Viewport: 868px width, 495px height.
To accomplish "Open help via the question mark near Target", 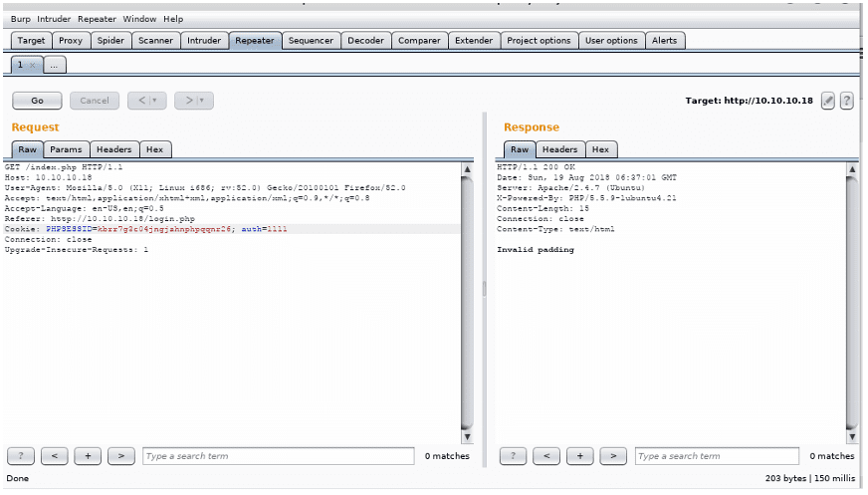I will click(847, 101).
